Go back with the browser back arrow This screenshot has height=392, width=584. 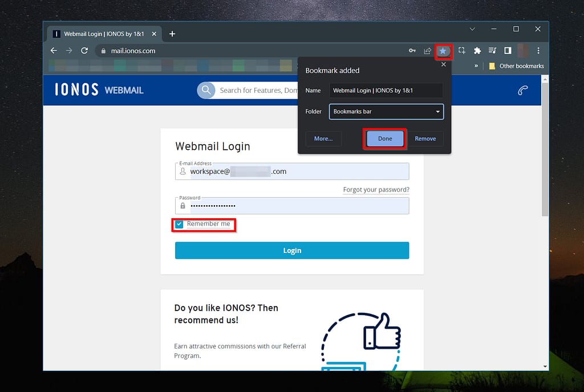54,51
